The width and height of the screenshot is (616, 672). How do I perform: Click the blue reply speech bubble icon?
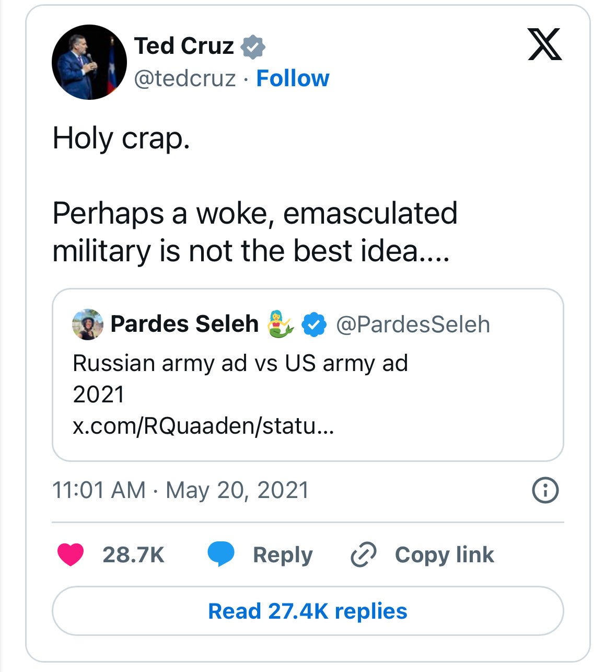[x=221, y=554]
